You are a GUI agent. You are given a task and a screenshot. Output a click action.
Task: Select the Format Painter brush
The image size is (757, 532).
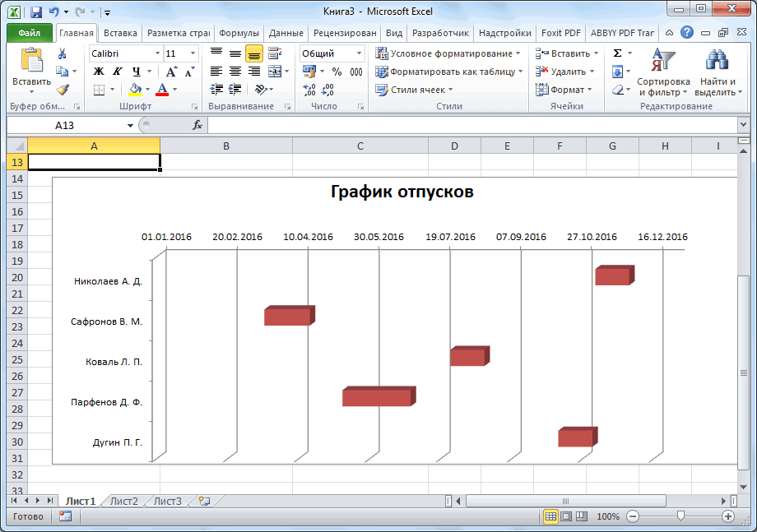click(x=63, y=90)
